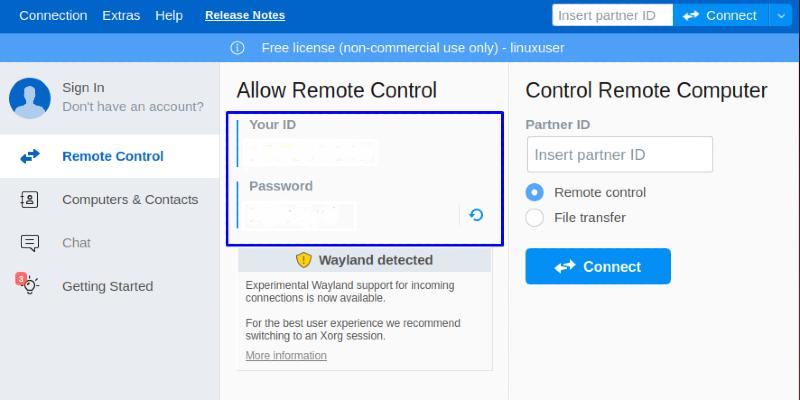Click the Chat bubble icon
Image resolution: width=800 pixels, height=400 pixels.
[x=30, y=243]
